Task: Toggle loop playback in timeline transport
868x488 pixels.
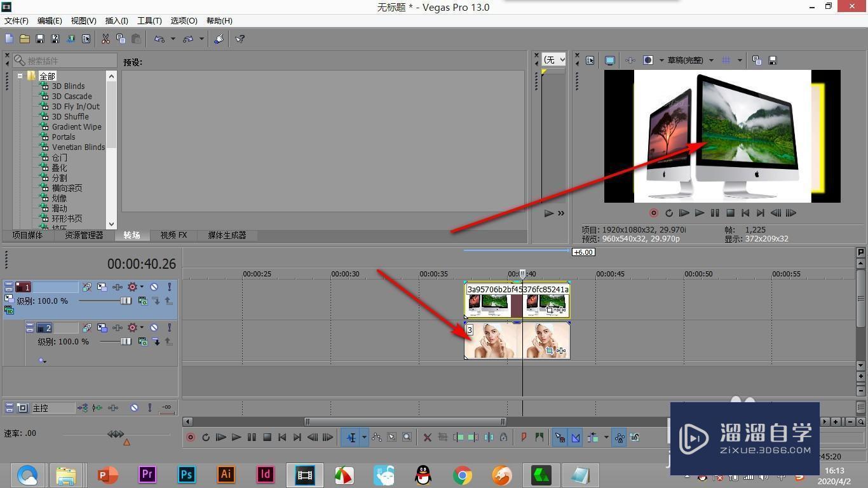Action: pyautogui.click(x=206, y=437)
